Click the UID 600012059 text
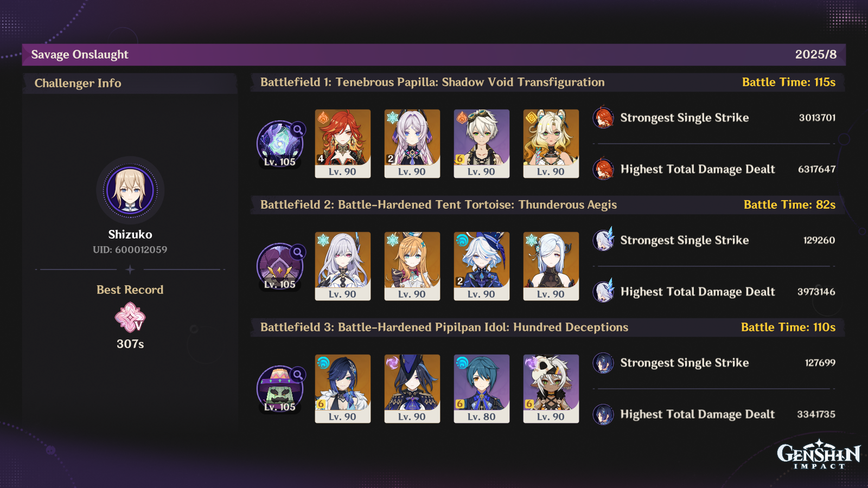 pos(130,250)
